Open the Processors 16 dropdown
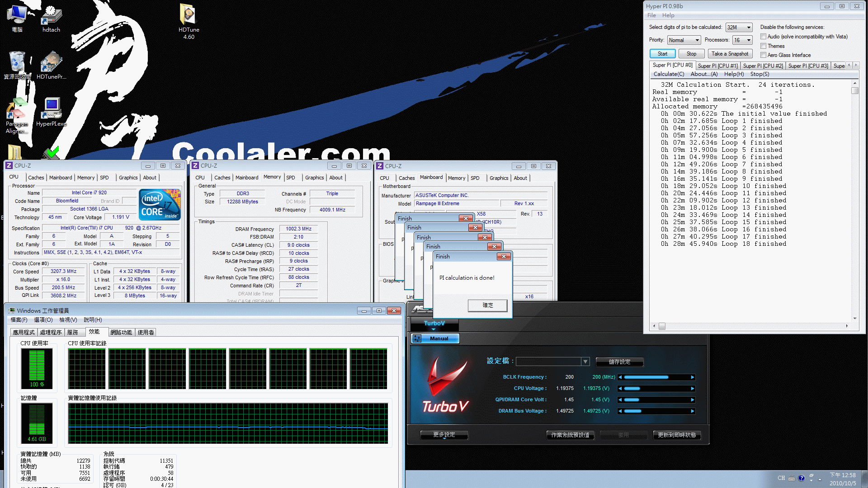 point(742,40)
